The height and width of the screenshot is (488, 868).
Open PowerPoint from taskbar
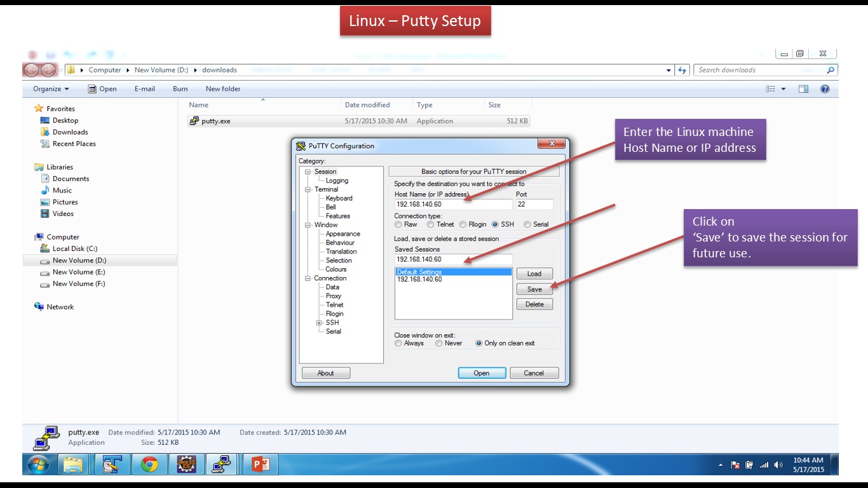click(x=260, y=464)
